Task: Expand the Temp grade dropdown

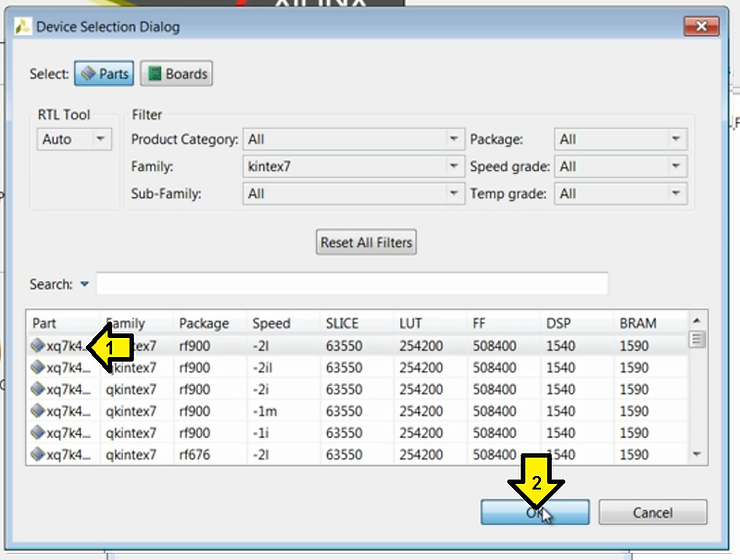Action: pos(620,193)
